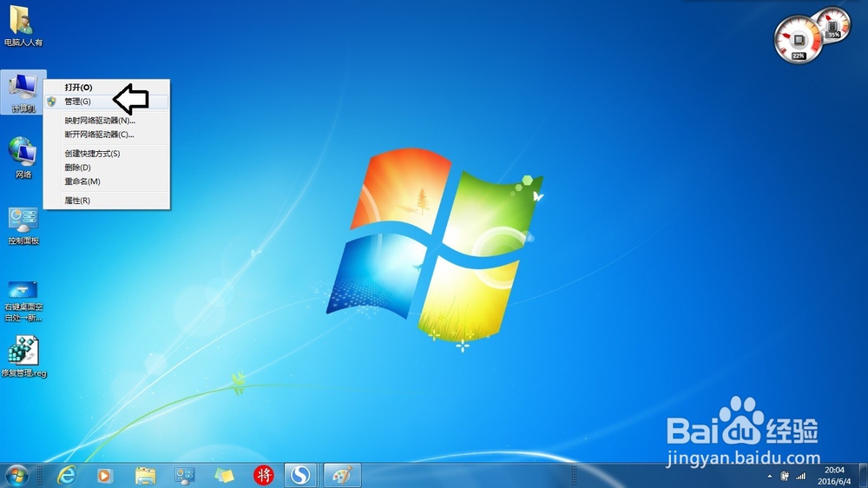Switch to Paint taskbar button
This screenshot has height=488, width=868.
pos(342,475)
